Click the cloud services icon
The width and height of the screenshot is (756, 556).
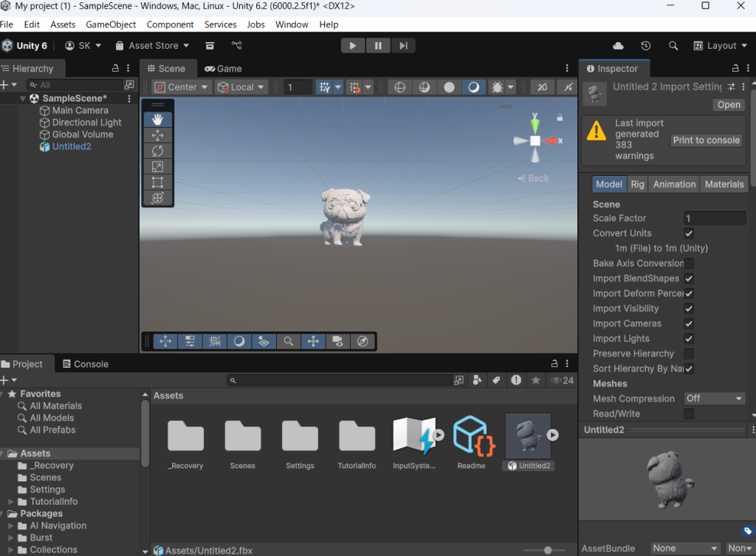[619, 46]
